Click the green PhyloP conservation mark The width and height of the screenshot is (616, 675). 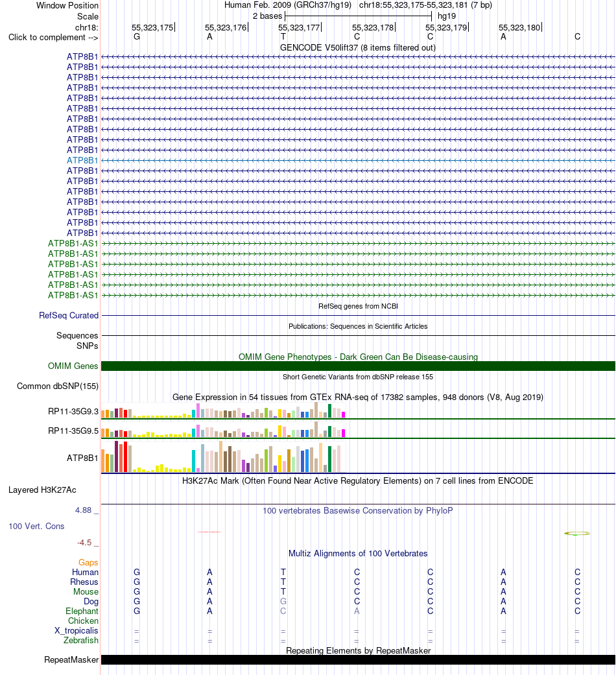click(x=577, y=534)
